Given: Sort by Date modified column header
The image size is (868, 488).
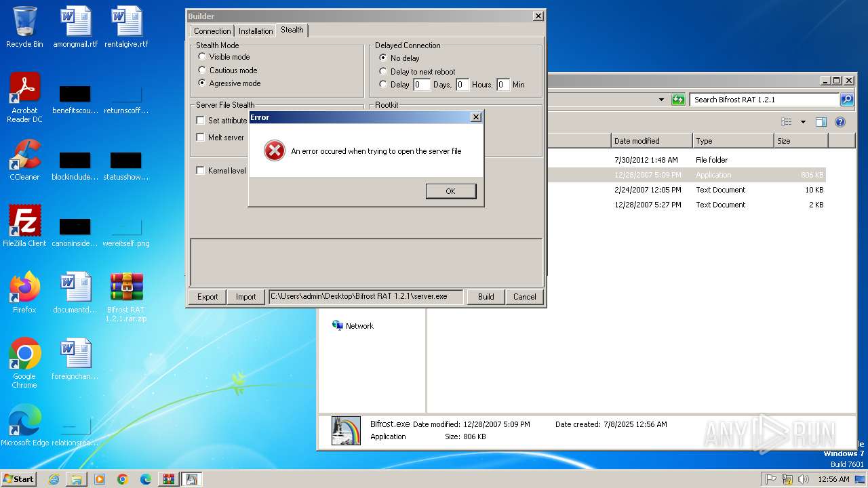Looking at the screenshot, I should (x=652, y=141).
